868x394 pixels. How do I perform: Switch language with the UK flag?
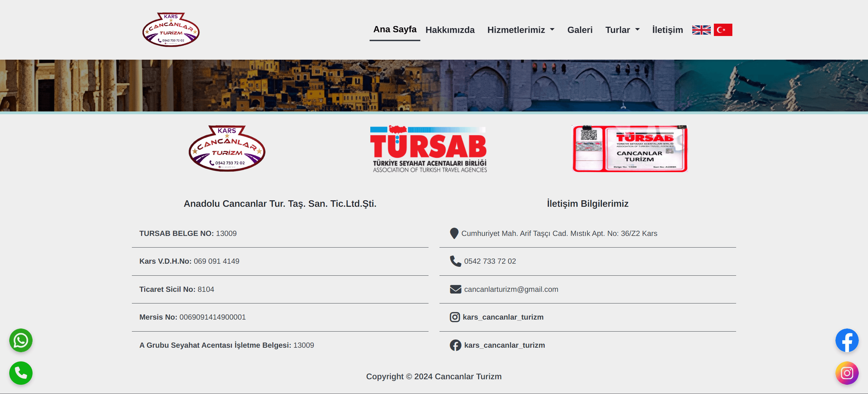701,30
